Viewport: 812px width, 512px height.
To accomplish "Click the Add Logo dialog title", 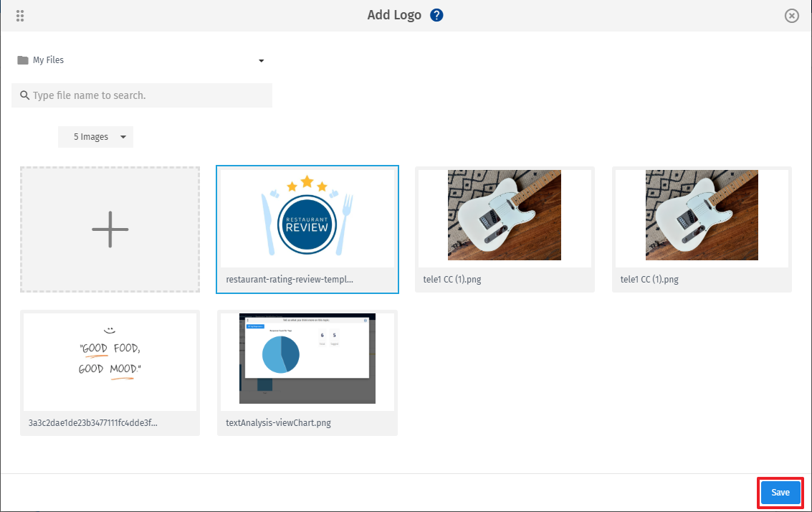I will pos(394,14).
